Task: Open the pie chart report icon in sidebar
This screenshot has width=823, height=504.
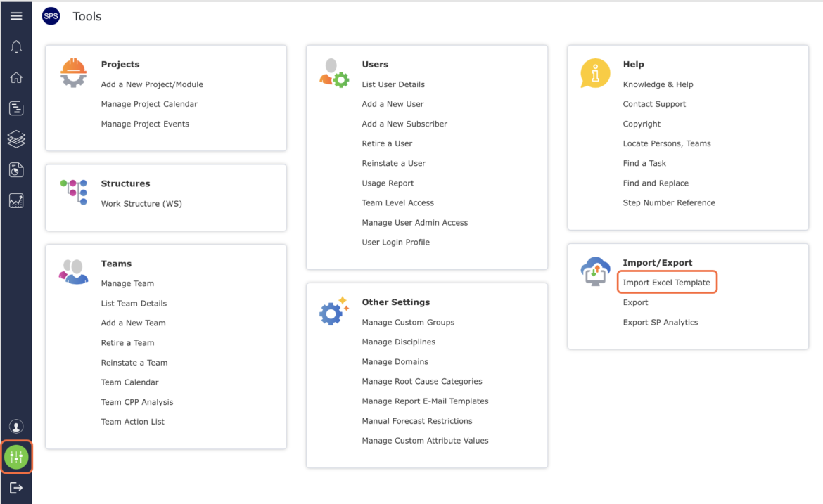Action: point(16,170)
